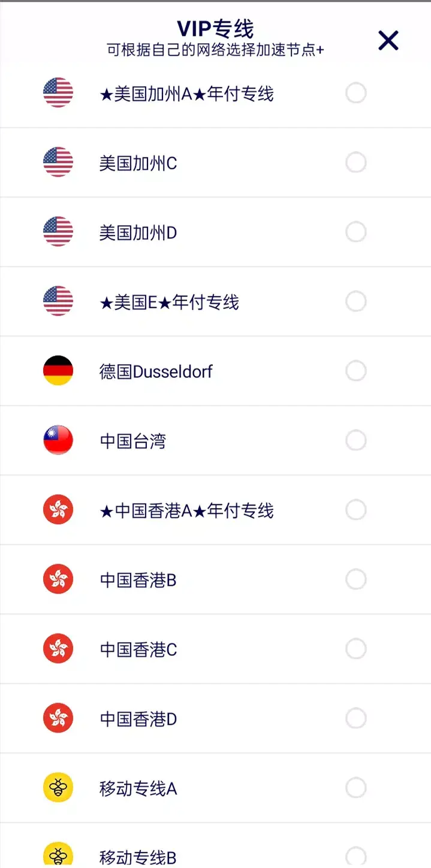The image size is (431, 868).
Task: Click the German flag icon for 德国Dusseldorf
Action: [x=58, y=370]
